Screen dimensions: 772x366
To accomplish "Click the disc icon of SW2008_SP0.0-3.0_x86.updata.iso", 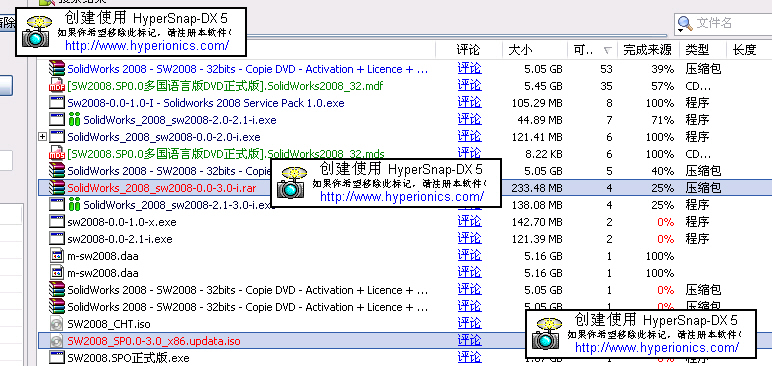I will (57, 340).
